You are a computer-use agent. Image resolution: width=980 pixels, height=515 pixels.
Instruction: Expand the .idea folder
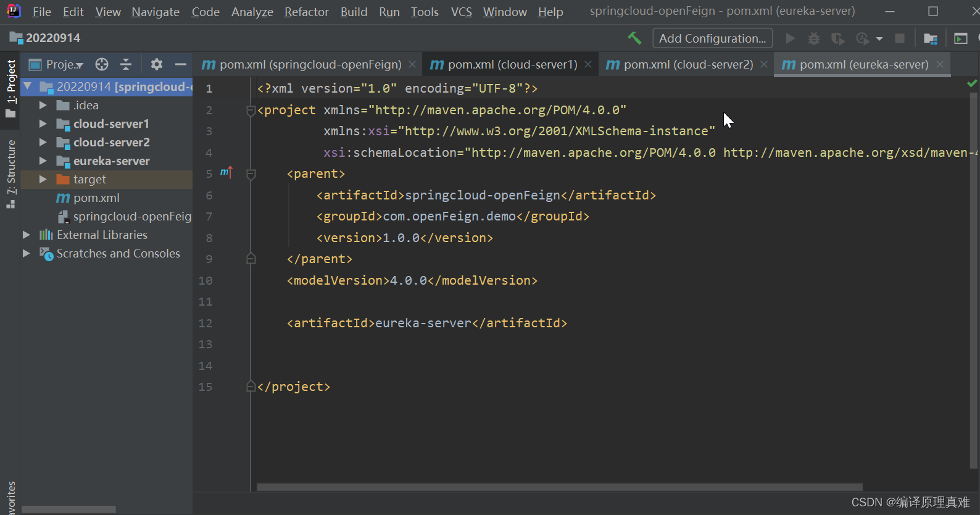(x=43, y=106)
